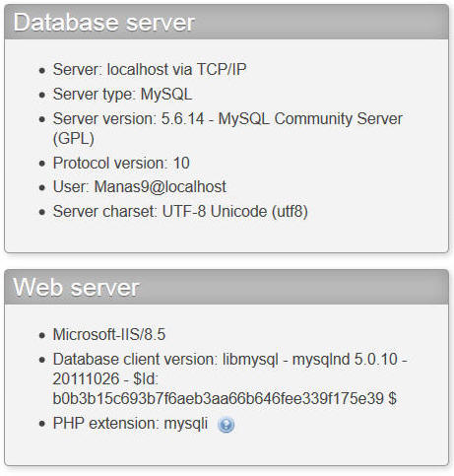
Task: Click the bullet beside Server charset
Action: click(x=41, y=212)
